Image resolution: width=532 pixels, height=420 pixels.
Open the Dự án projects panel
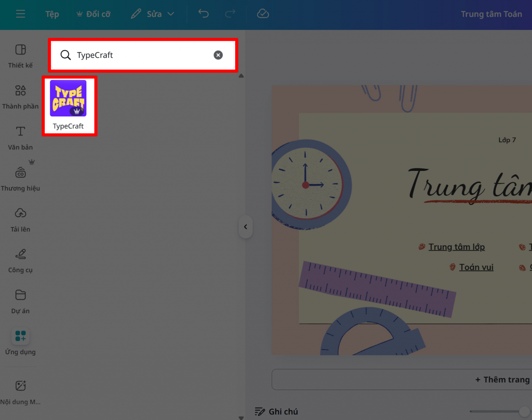(x=20, y=301)
